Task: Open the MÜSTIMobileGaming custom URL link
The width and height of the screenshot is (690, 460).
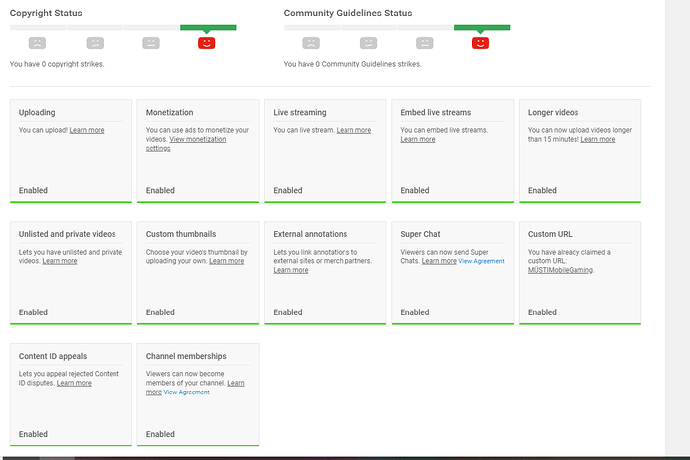Action: pyautogui.click(x=560, y=270)
